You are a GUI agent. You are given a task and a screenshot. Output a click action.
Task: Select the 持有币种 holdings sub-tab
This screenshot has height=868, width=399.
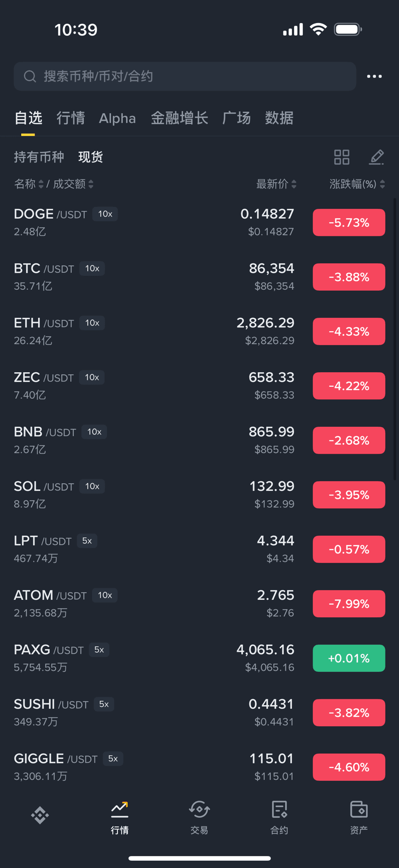[x=39, y=157]
